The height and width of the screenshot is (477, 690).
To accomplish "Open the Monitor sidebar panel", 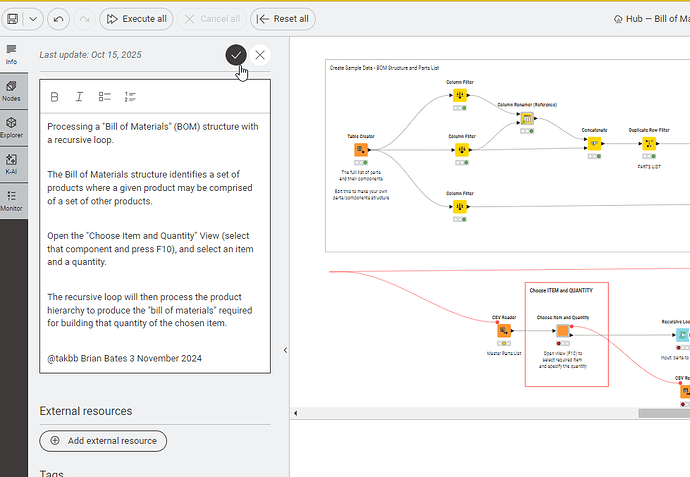I will coord(12,201).
